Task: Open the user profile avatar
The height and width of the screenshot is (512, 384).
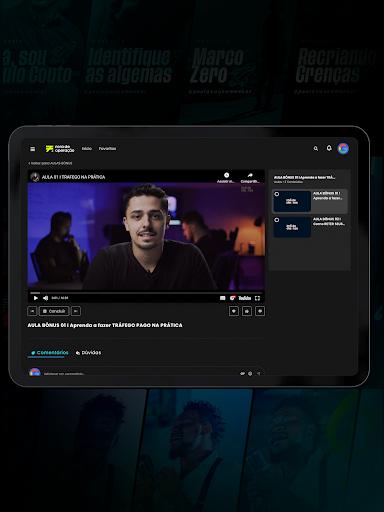Action: click(343, 149)
